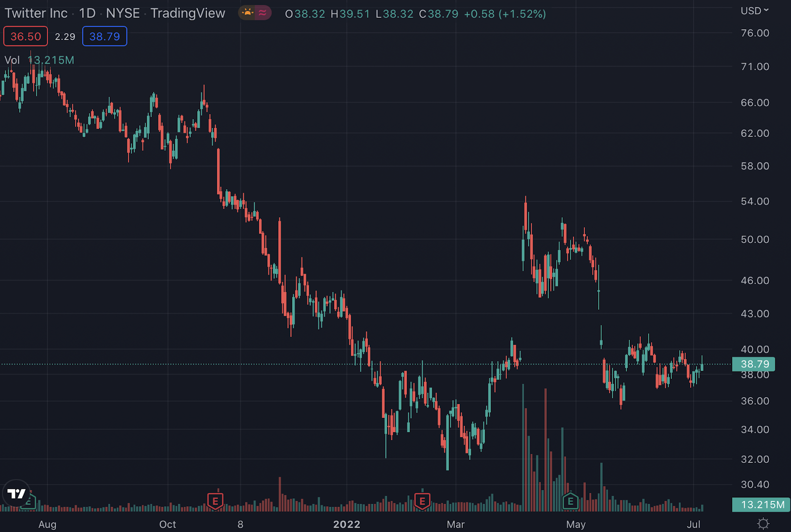
Task: Select the Twitter Inc symbol title
Action: (x=36, y=13)
